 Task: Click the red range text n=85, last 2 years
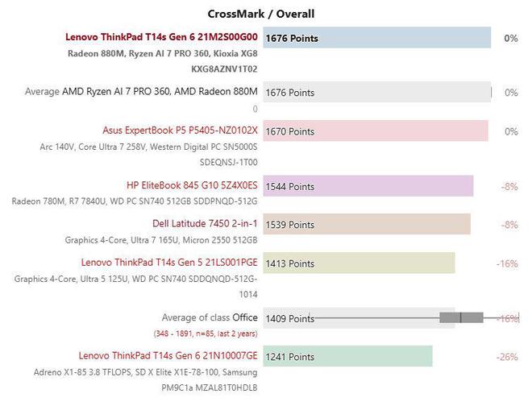pos(206,334)
